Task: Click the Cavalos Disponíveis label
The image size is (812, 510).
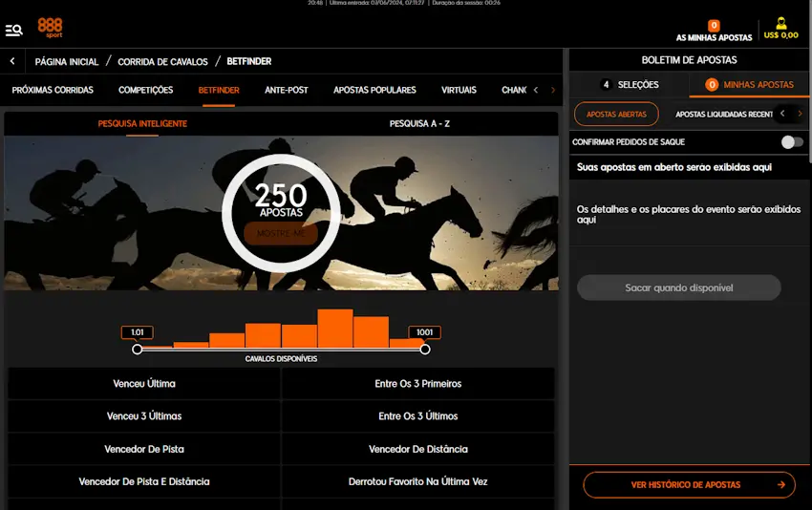Action: [x=281, y=359]
